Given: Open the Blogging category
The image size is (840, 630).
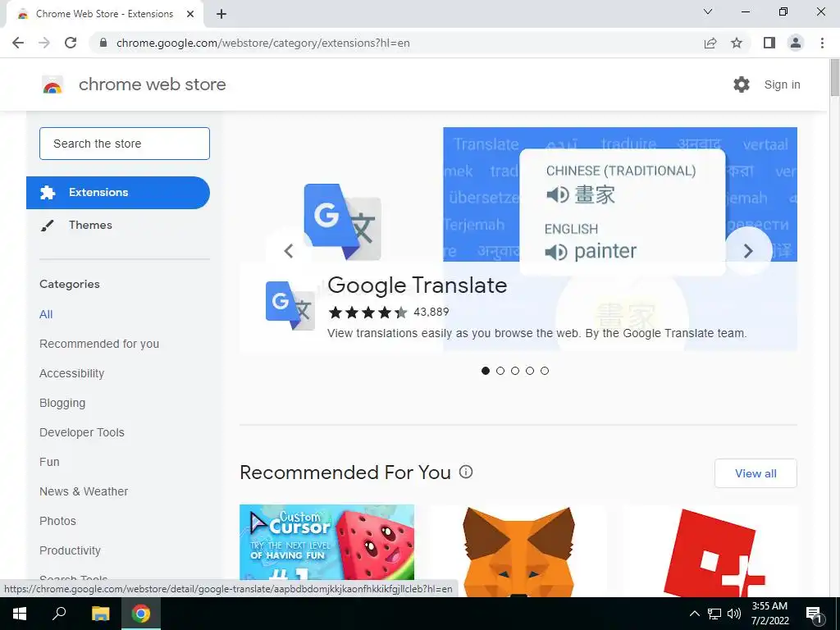Looking at the screenshot, I should (x=62, y=403).
